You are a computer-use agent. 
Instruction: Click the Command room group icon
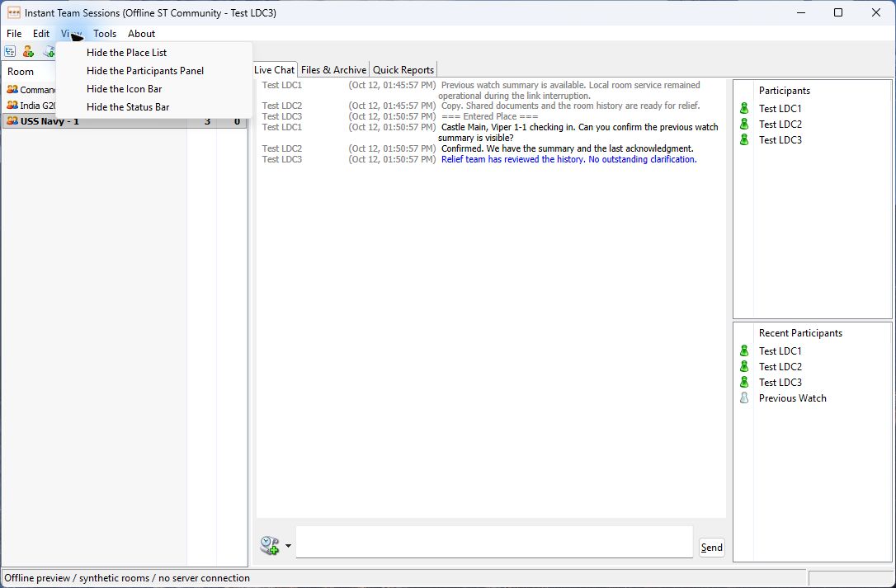[x=12, y=89]
